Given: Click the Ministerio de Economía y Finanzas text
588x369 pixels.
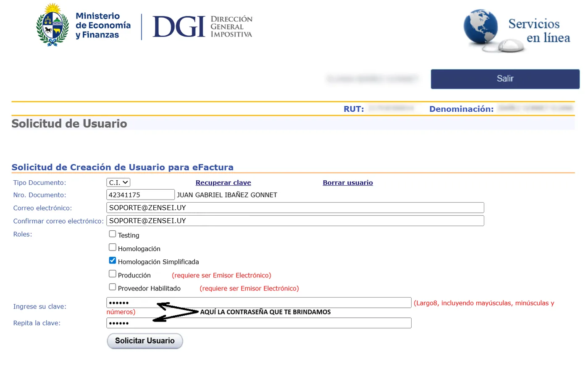Looking at the screenshot, I should (103, 25).
